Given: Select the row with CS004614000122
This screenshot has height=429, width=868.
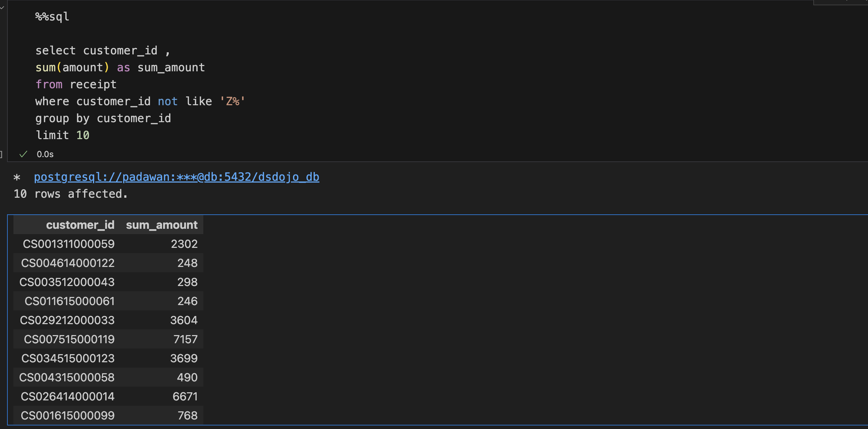Looking at the screenshot, I should (108, 263).
